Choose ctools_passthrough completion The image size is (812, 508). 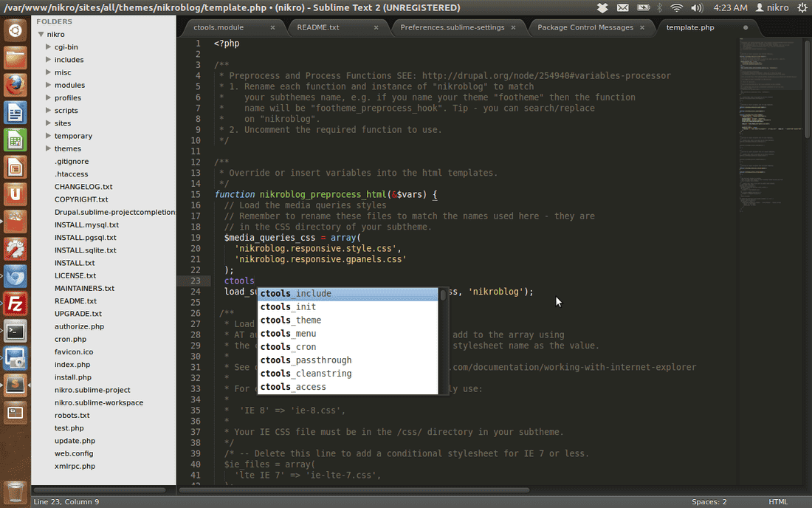[x=348, y=360]
